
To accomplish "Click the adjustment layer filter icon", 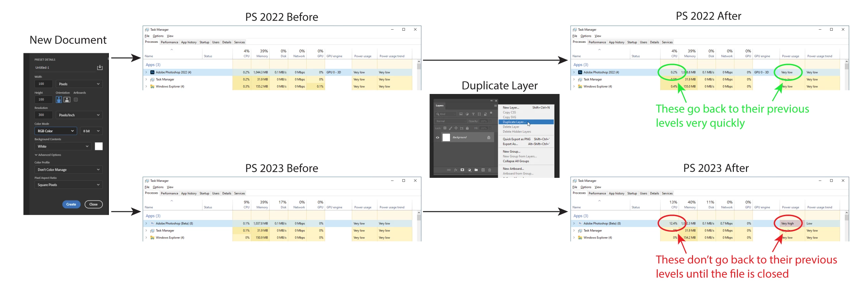I will pyautogui.click(x=467, y=114).
